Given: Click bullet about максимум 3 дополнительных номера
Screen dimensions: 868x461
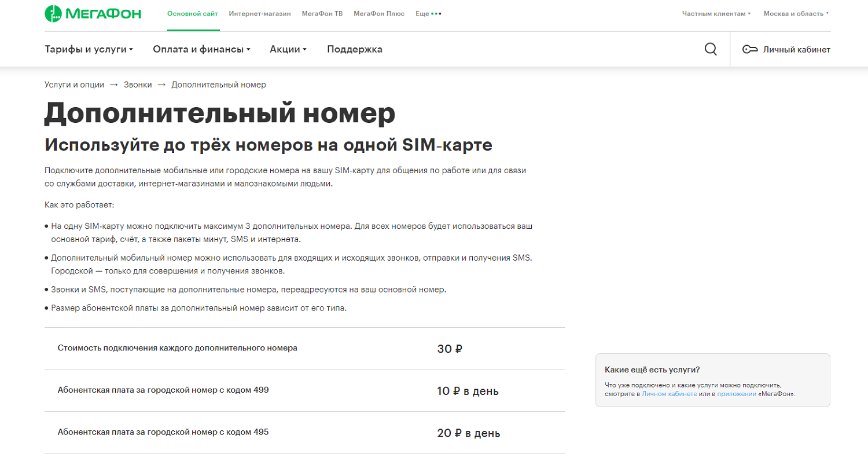Looking at the screenshot, I should [288, 232].
